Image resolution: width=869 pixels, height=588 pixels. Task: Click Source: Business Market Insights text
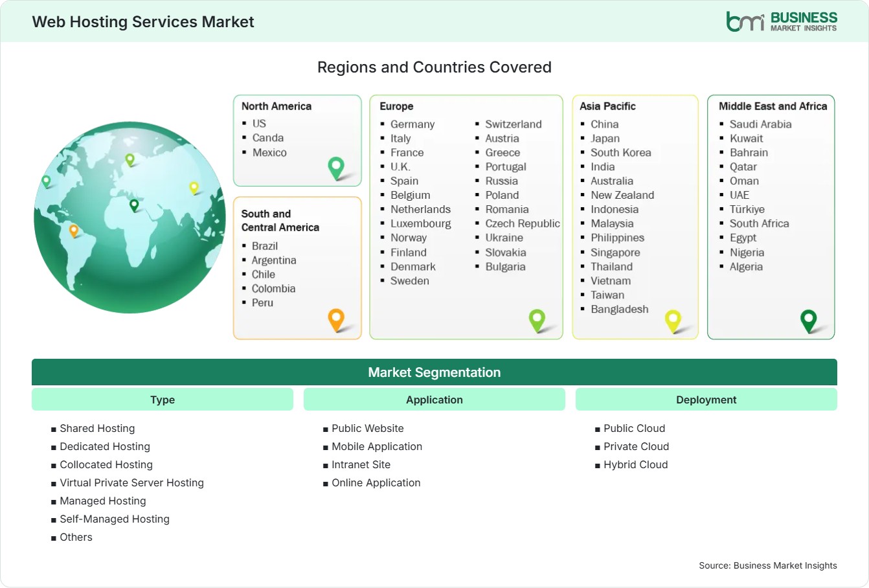[768, 565]
